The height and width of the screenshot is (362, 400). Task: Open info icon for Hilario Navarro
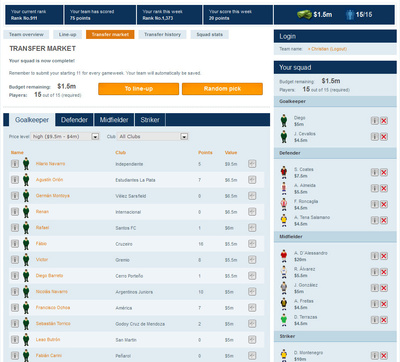[x=15, y=164]
